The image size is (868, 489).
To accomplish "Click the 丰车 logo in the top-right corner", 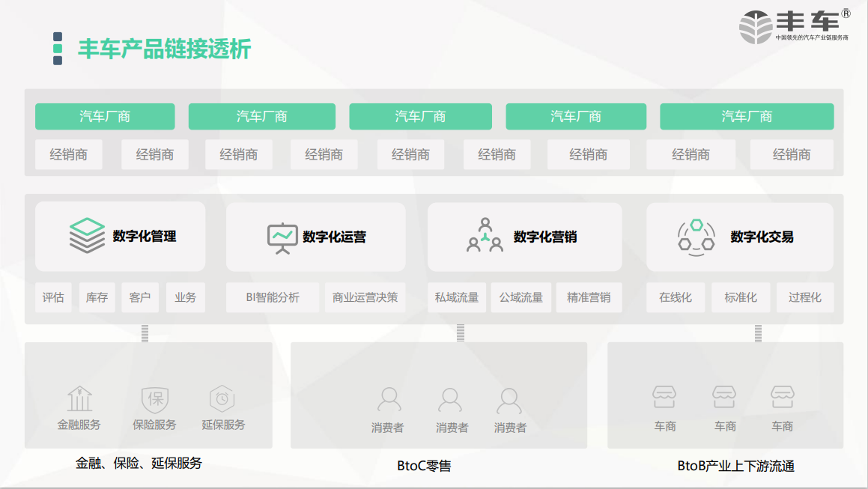I will [794, 26].
